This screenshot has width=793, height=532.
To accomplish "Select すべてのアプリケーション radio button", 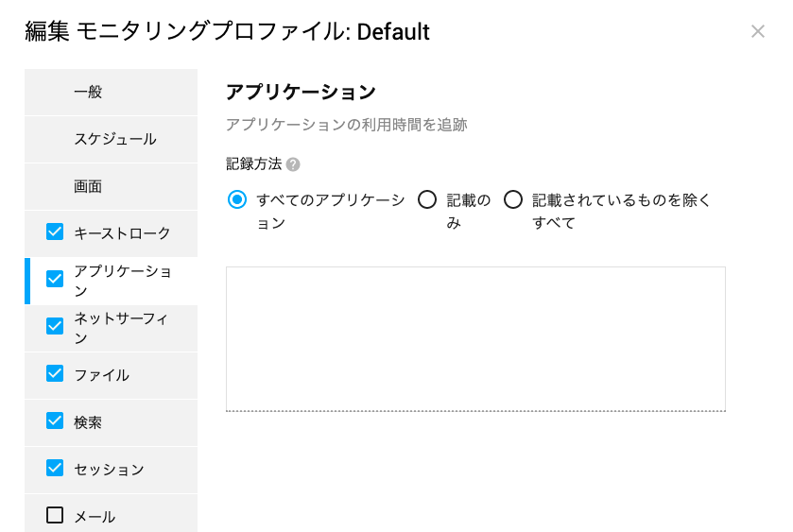I will click(x=237, y=199).
